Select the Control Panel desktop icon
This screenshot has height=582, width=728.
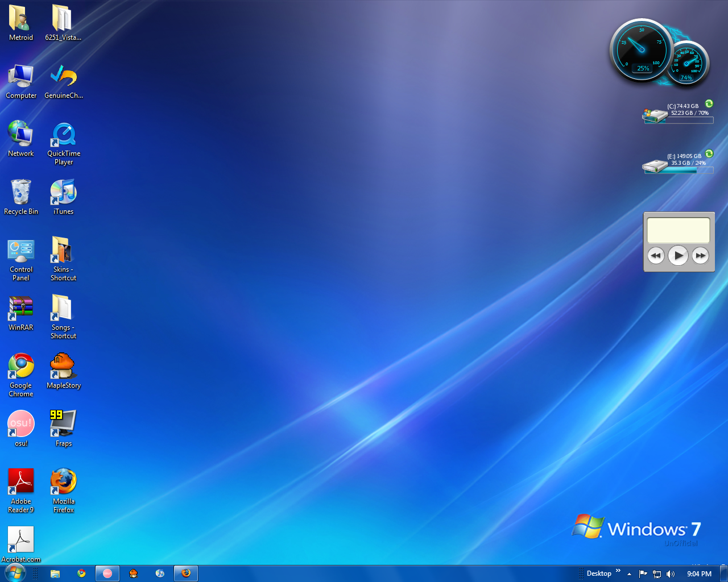(x=21, y=260)
